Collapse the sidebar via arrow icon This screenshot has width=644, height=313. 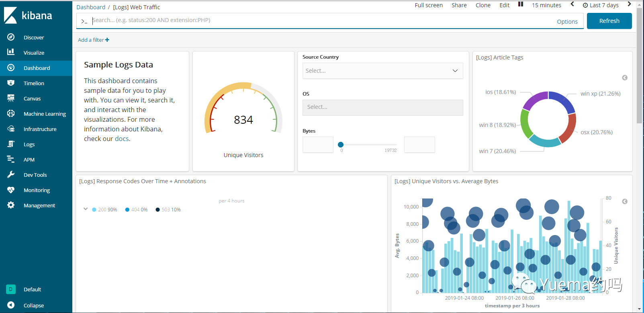point(11,305)
